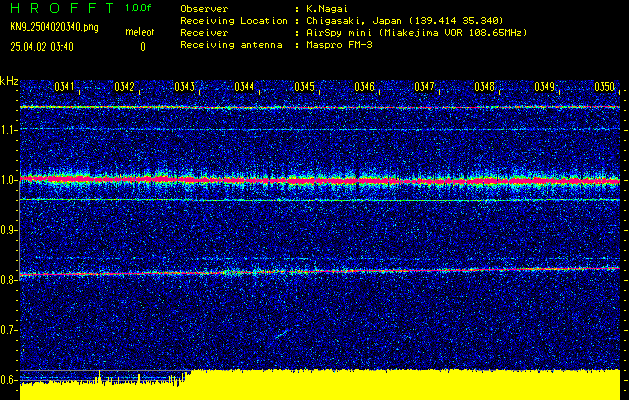Select the Chigasaki, Japan location text
This screenshot has height=400, width=629.
click(405, 20)
